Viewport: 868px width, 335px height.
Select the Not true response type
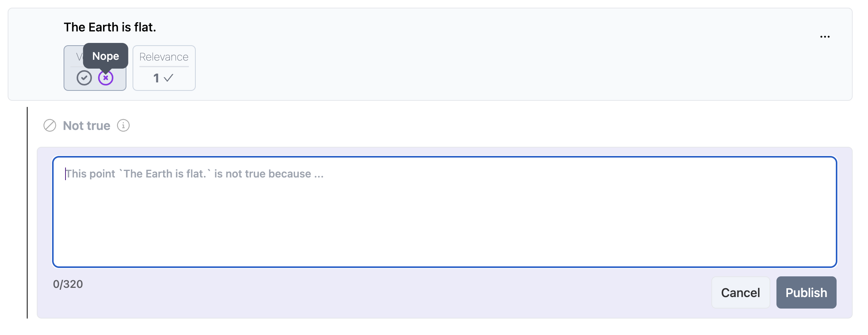[86, 125]
